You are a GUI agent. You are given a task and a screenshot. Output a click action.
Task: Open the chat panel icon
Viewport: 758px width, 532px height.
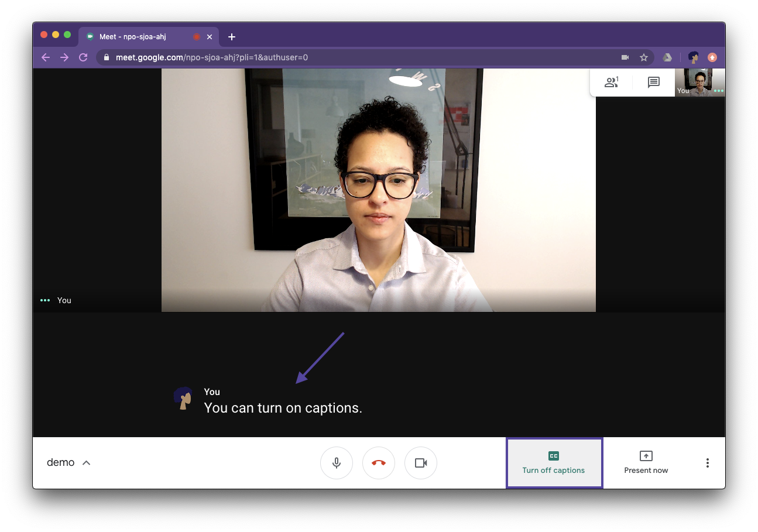(x=653, y=83)
